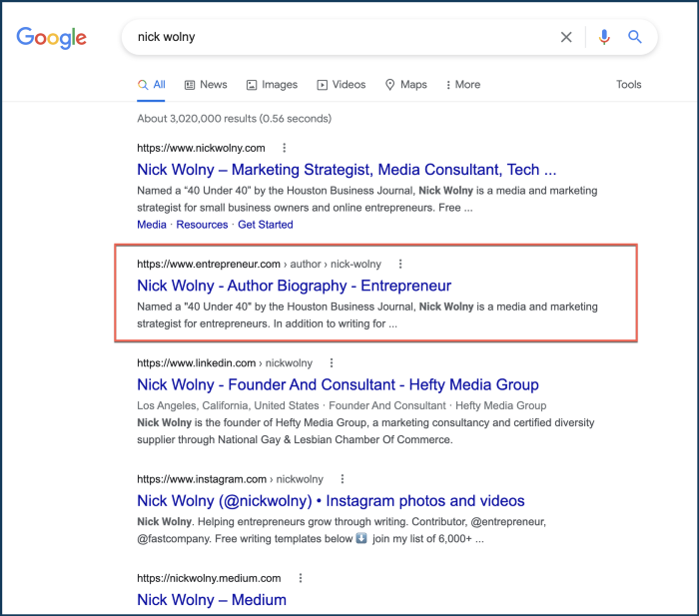Viewport: 699px width, 616px height.
Task: Switch to the Images tab
Action: point(272,85)
